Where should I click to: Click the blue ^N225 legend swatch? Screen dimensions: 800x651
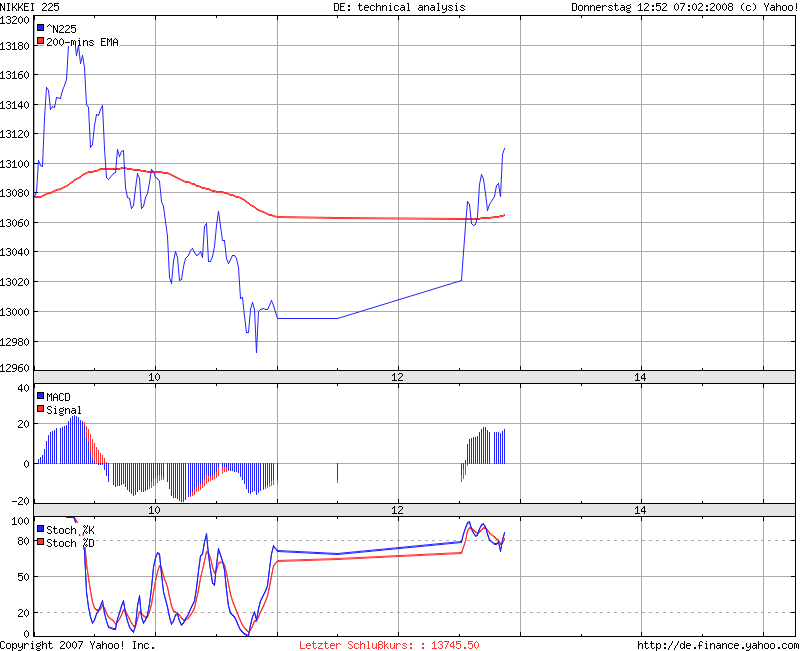pyautogui.click(x=41, y=29)
